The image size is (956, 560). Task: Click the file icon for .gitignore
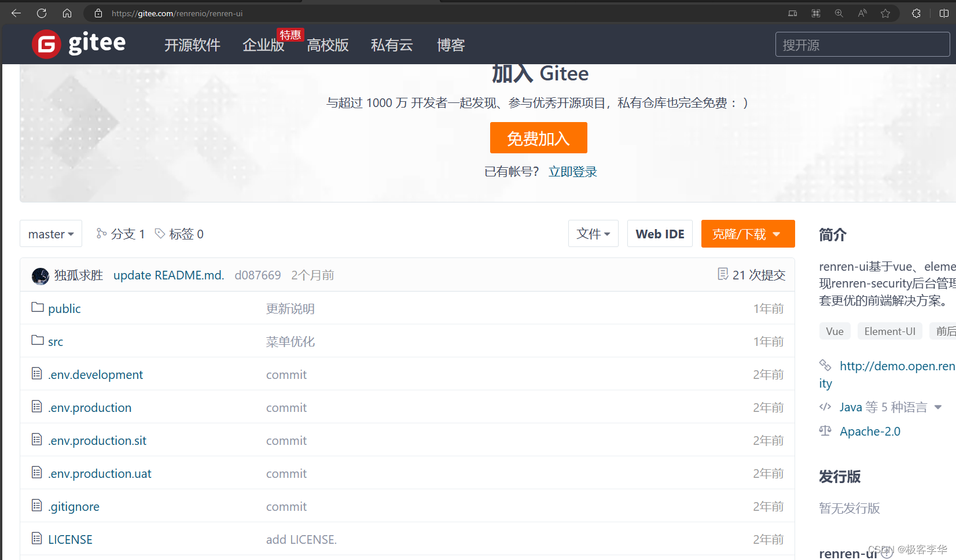click(37, 506)
